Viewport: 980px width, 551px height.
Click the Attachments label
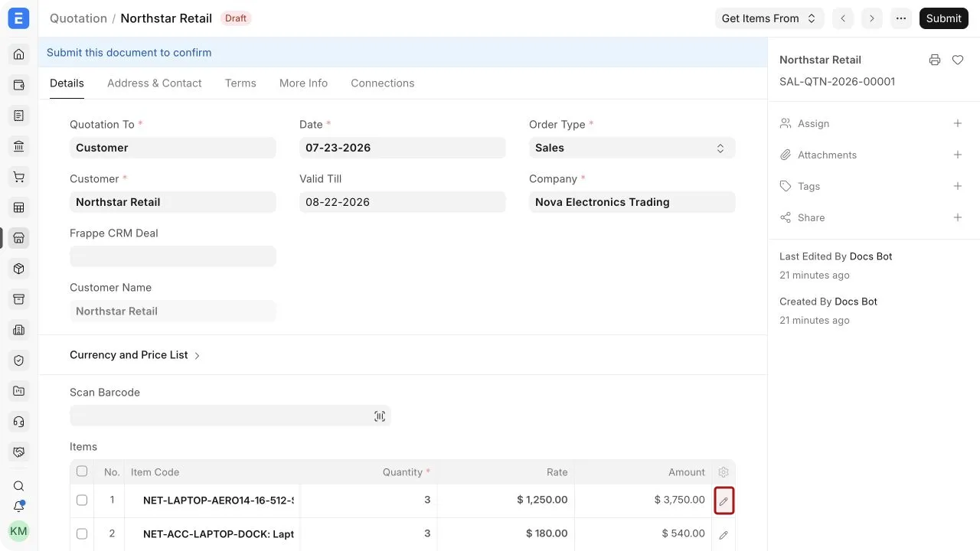click(827, 155)
